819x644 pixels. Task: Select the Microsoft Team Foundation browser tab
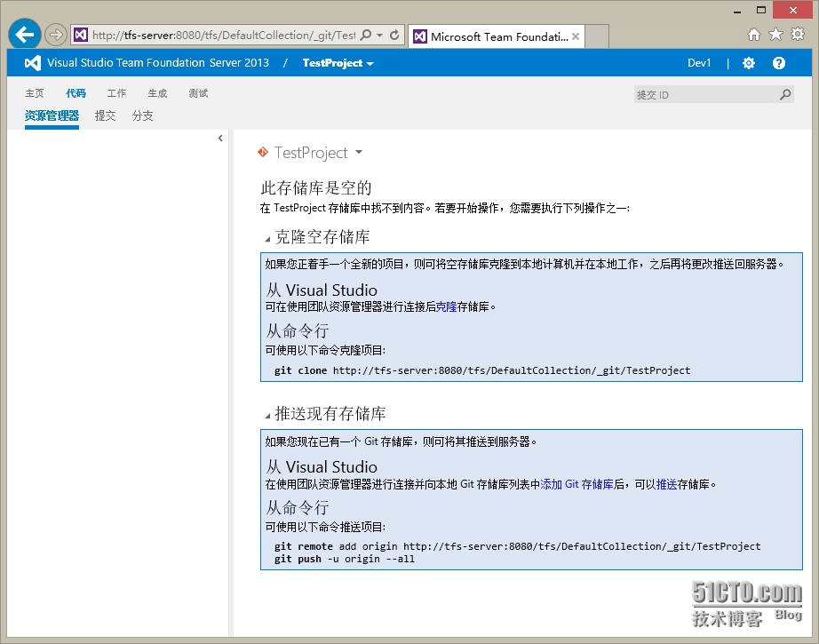[x=497, y=36]
